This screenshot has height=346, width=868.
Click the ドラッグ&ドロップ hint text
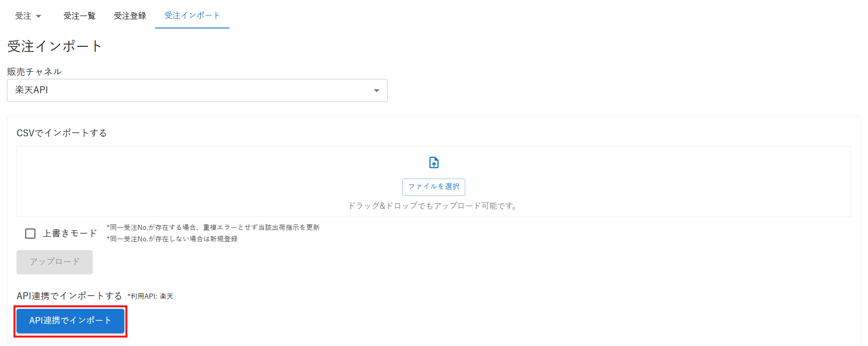434,206
